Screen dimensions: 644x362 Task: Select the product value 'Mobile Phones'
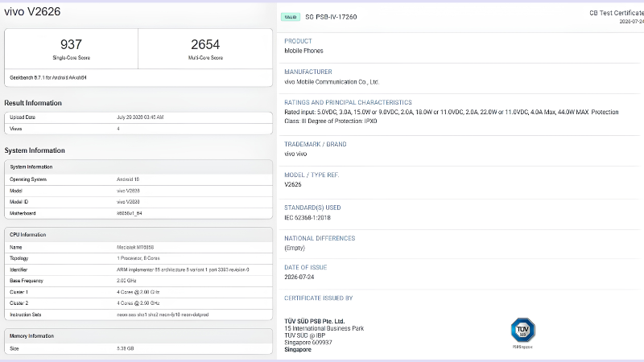(304, 51)
